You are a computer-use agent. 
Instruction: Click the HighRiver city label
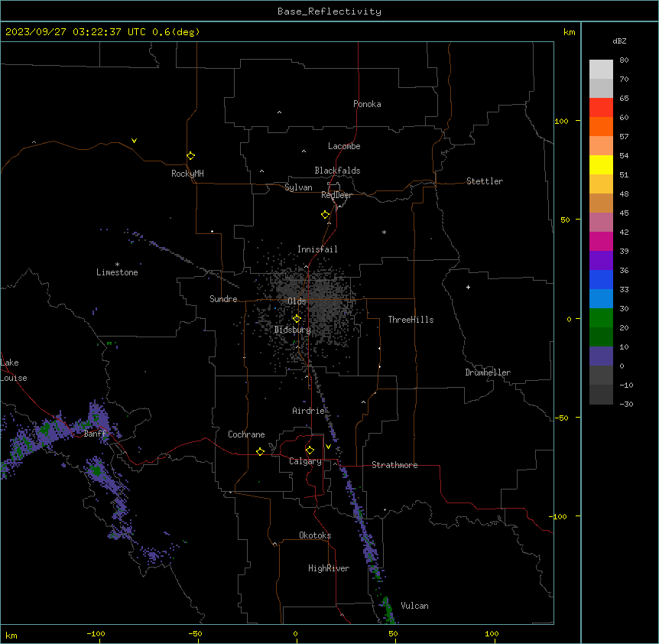(x=329, y=568)
